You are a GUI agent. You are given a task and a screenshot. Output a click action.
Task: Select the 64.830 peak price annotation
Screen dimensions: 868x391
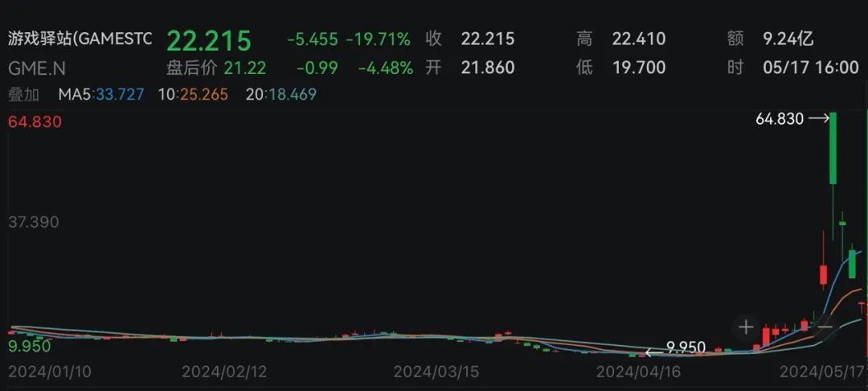(x=780, y=118)
